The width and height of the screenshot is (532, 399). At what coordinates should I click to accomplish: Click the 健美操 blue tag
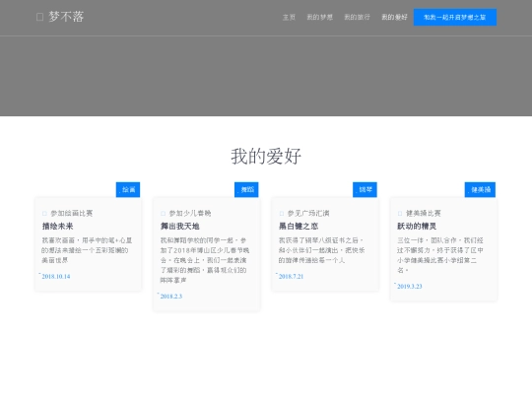pos(480,190)
